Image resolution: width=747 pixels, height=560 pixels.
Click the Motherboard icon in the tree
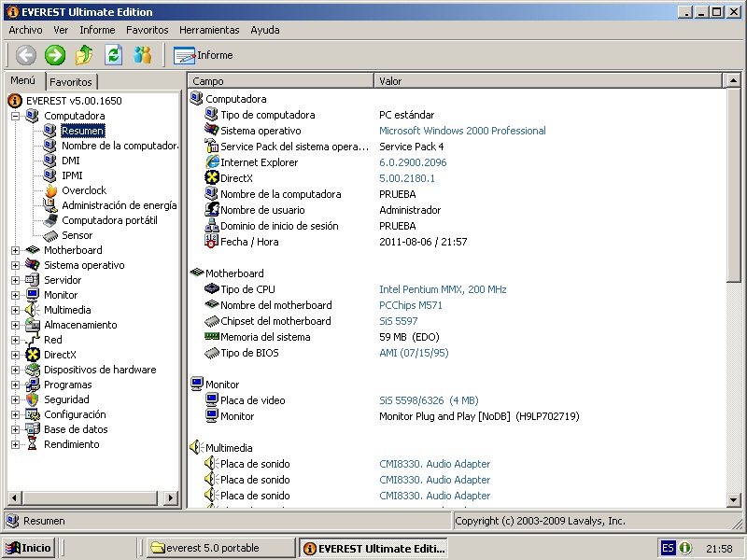pos(33,250)
